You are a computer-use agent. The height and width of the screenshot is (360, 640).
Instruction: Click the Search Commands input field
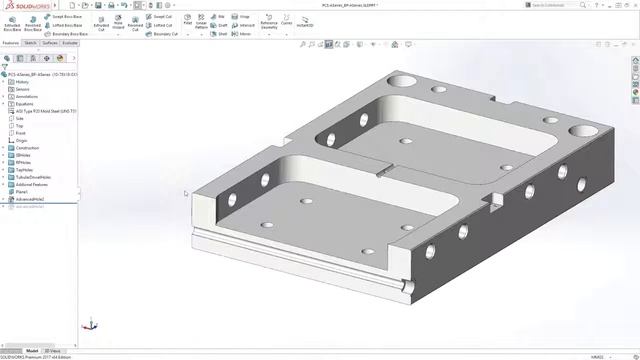click(x=551, y=5)
